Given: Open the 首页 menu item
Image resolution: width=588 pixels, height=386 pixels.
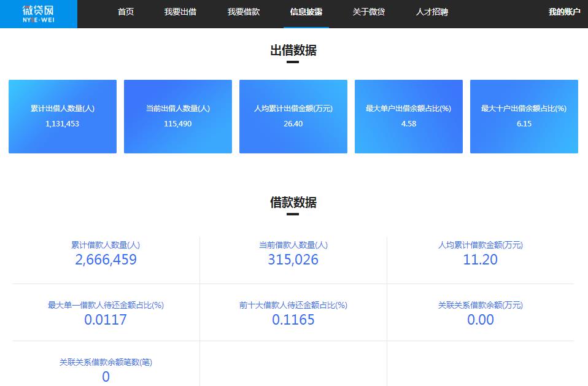Looking at the screenshot, I should pyautogui.click(x=125, y=12).
